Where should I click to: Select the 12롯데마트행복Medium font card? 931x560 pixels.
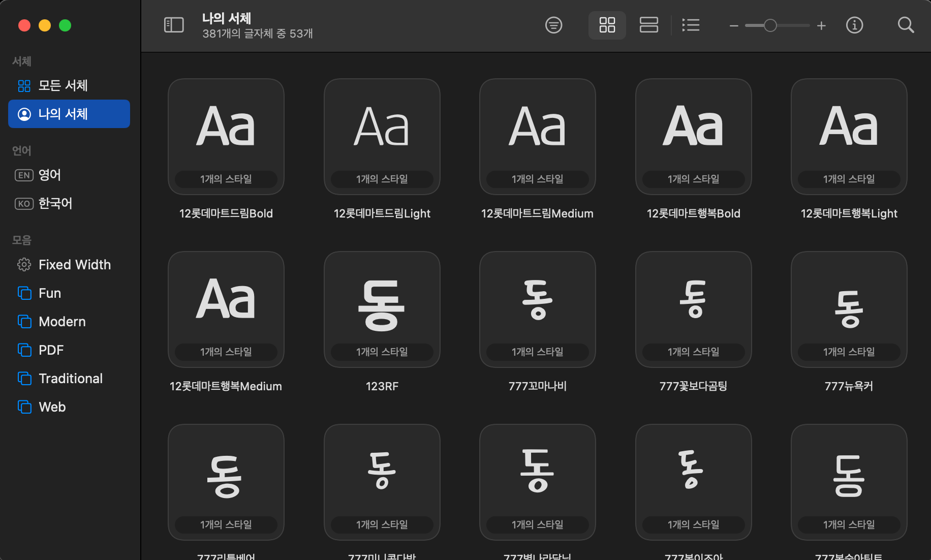[226, 309]
